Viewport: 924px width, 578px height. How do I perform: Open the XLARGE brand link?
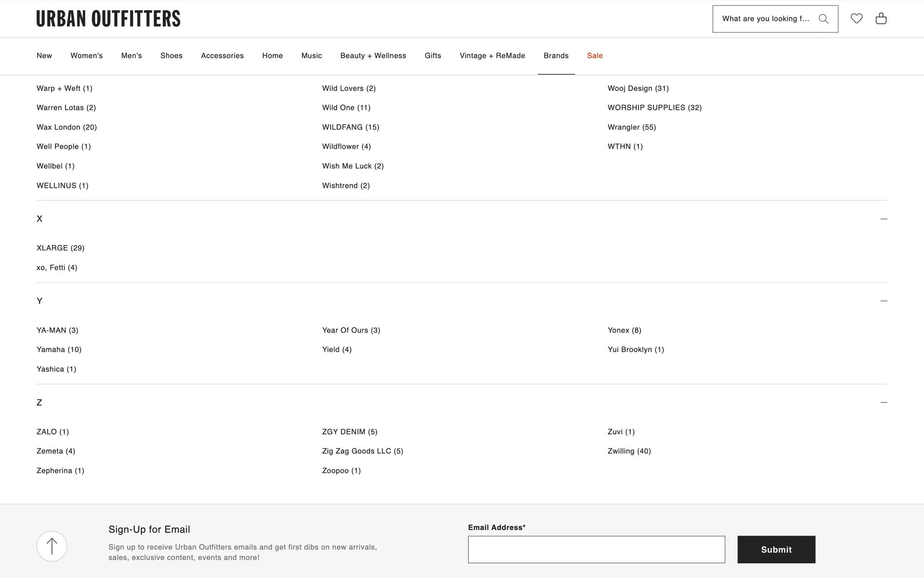tap(60, 248)
